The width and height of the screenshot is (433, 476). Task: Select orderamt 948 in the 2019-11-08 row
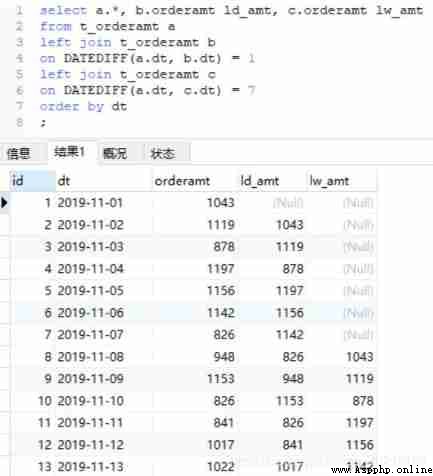coord(224,357)
